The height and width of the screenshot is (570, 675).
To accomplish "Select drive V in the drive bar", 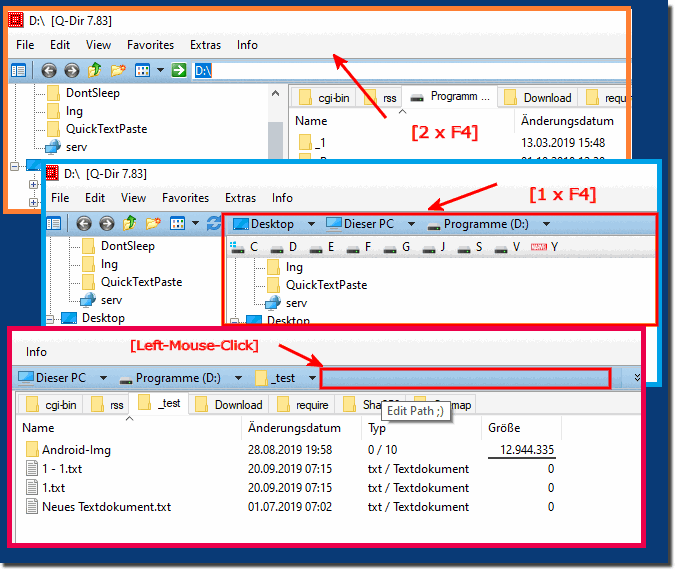I will pos(507,247).
